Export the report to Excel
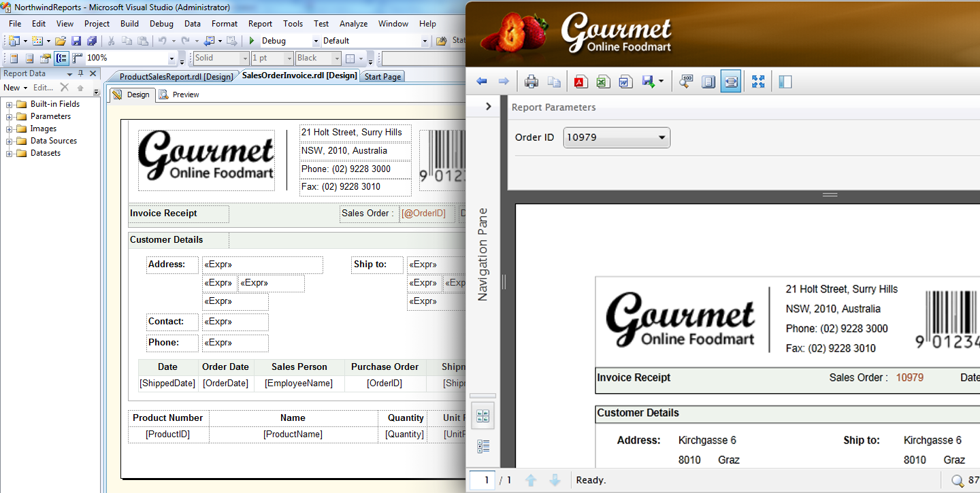The width and height of the screenshot is (980, 493). pyautogui.click(x=602, y=82)
